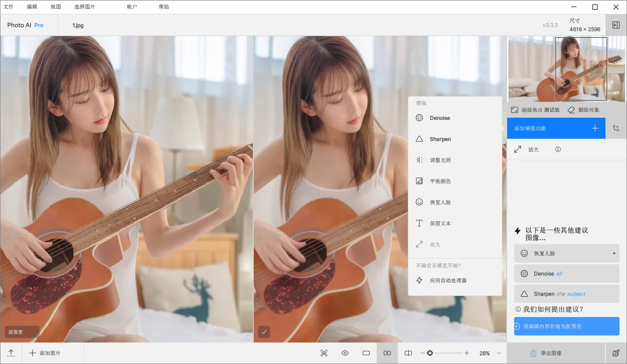Select split slider comparison view

pos(408,353)
